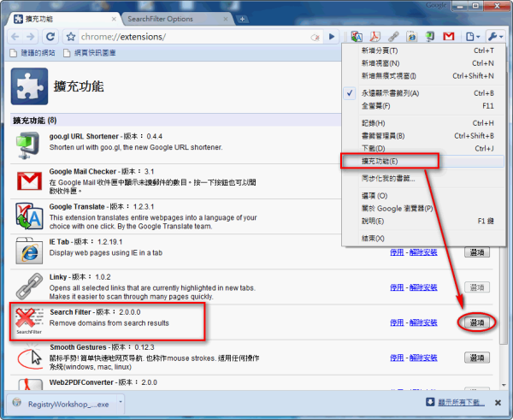Open History (Ctrl+H) menu item
Image resolution: width=513 pixels, height=420 pixels.
(x=424, y=123)
